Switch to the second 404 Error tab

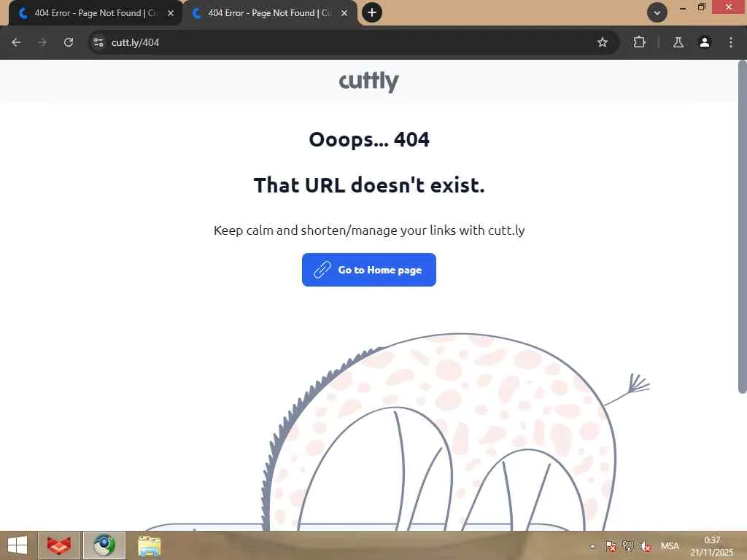268,13
